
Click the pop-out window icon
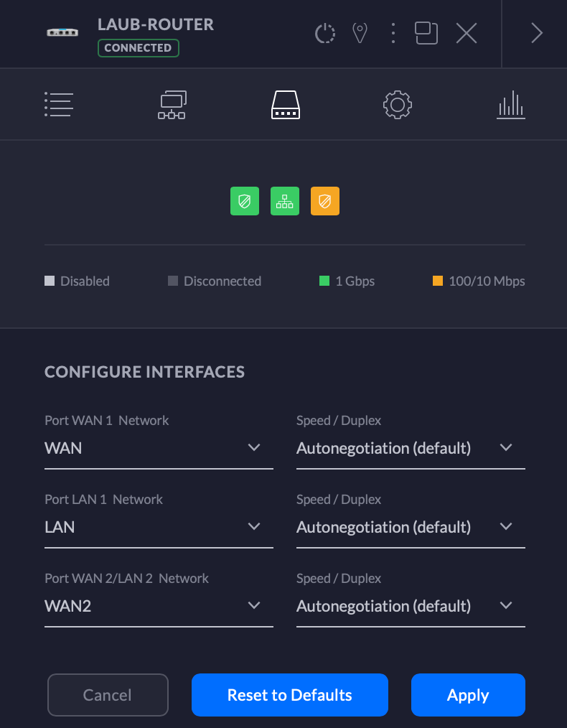pyautogui.click(x=426, y=33)
